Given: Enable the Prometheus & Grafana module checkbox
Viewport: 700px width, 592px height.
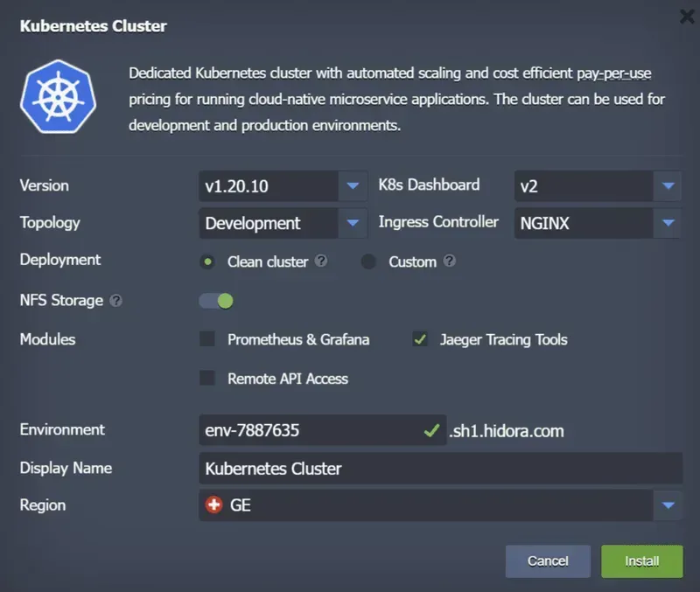Looking at the screenshot, I should [207, 339].
